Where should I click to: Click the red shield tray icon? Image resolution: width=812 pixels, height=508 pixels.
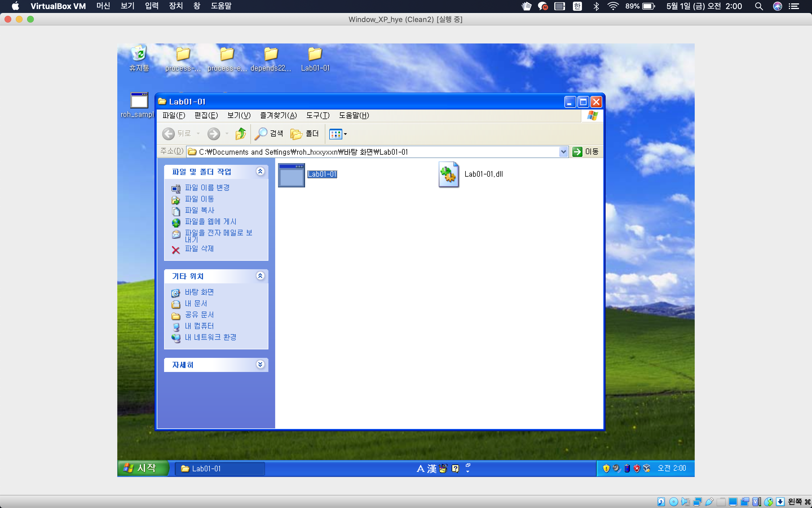(637, 468)
